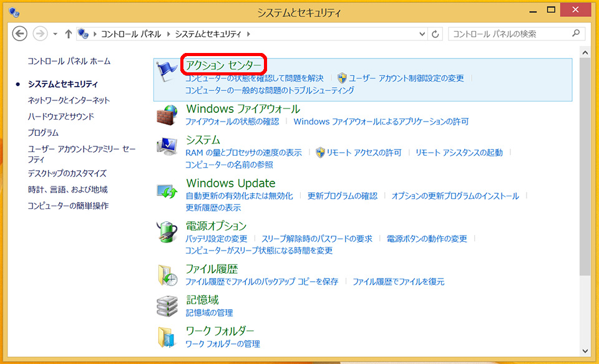Viewport: 599px width, 364px height.
Task: Open ファイル履歴 heading
Action: (212, 269)
